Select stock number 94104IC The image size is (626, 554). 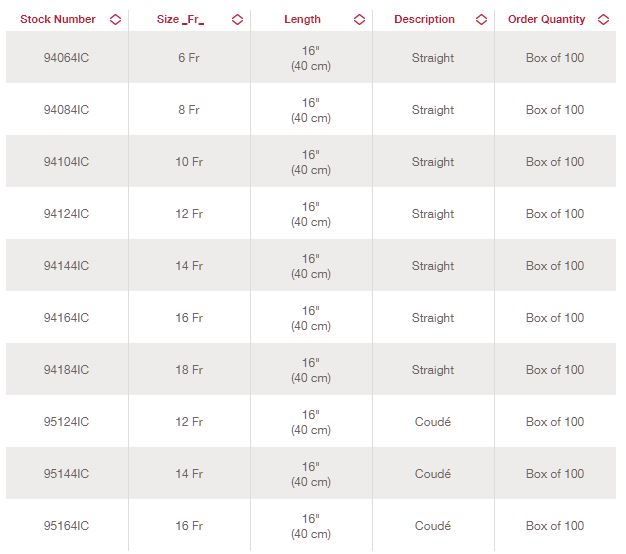[66, 162]
